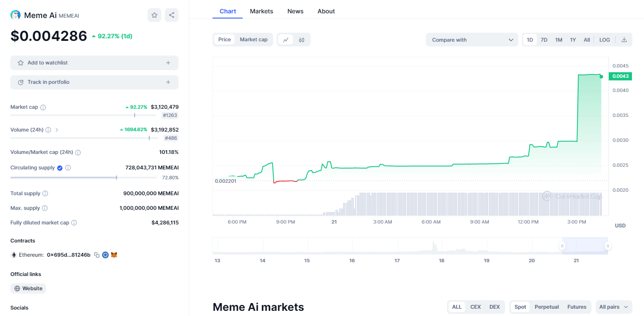Click the blue shield security icon
Screen dimensions: 644x316
pos(105,255)
